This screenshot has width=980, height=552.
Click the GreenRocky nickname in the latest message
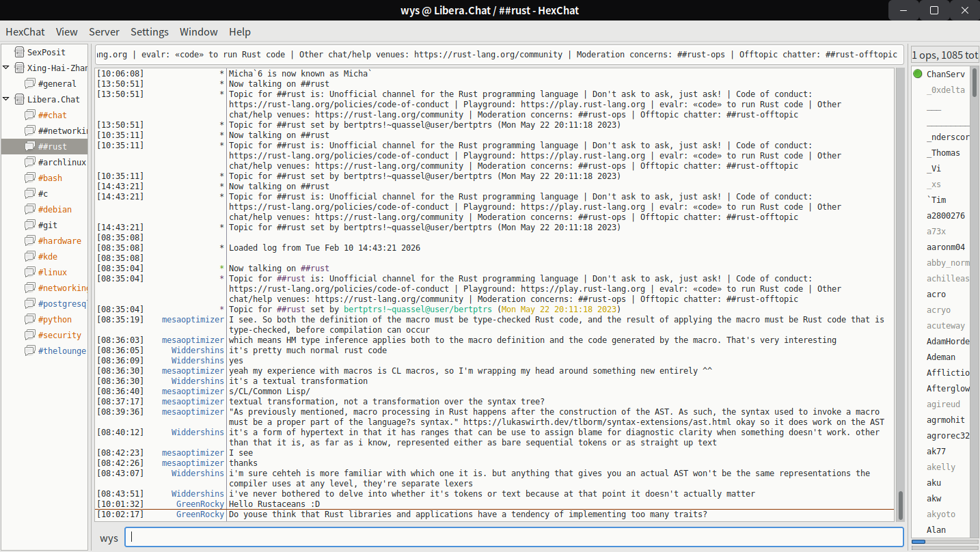click(x=200, y=514)
